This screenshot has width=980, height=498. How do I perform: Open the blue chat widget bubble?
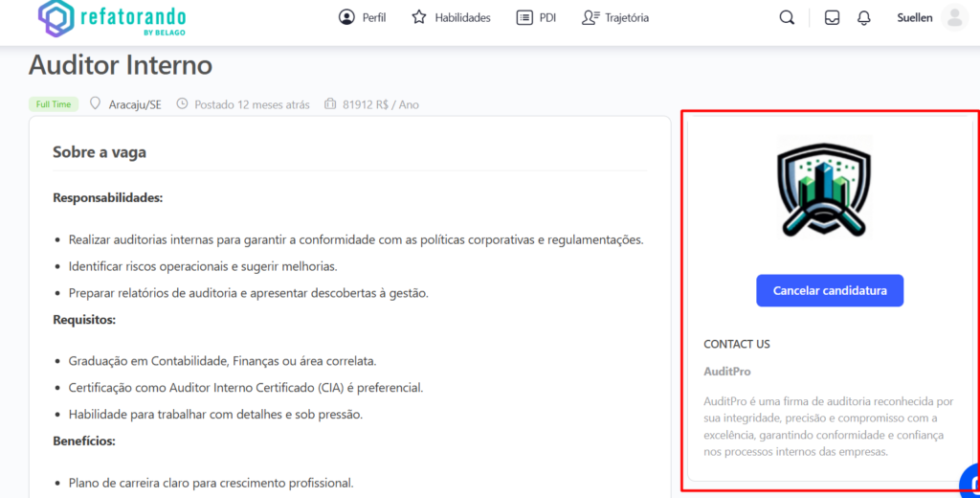pos(970,482)
